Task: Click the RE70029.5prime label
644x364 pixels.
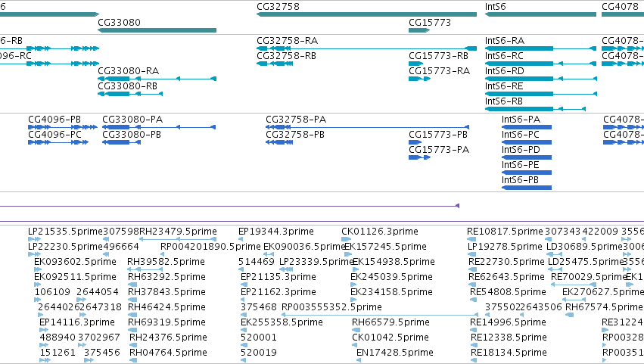Action: pyautogui.click(x=589, y=277)
